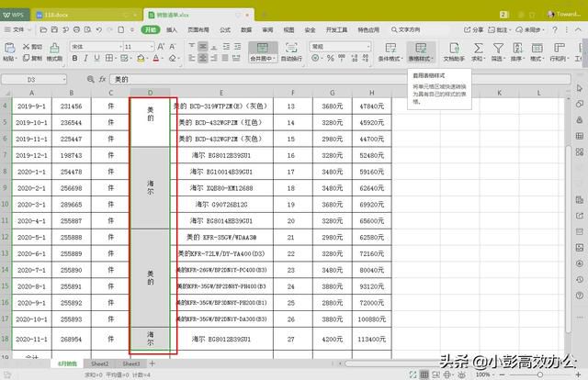The height and width of the screenshot is (380, 588).
Task: Switch to the View (视图) tab
Action: [x=288, y=29]
